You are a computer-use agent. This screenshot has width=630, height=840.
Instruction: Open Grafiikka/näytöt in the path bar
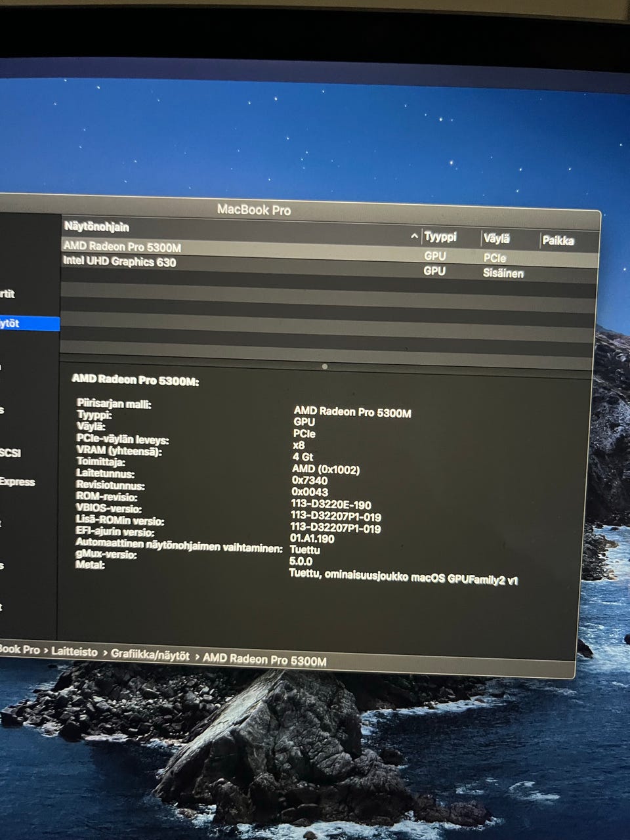click(150, 656)
